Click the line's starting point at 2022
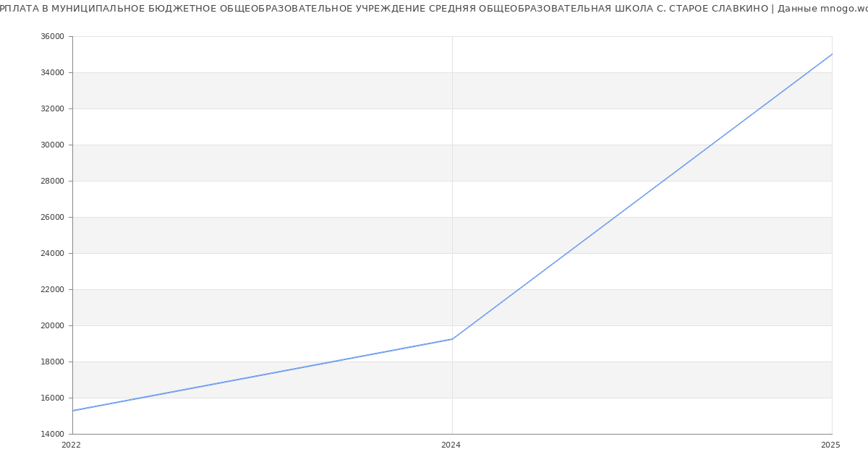The image size is (868, 470). (73, 411)
